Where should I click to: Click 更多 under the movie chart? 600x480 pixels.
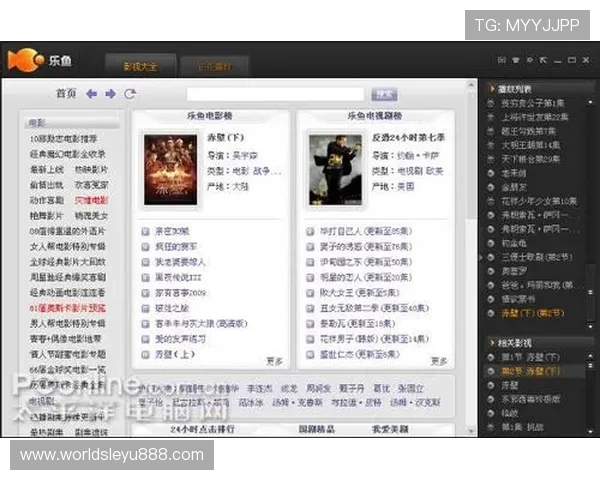click(274, 361)
